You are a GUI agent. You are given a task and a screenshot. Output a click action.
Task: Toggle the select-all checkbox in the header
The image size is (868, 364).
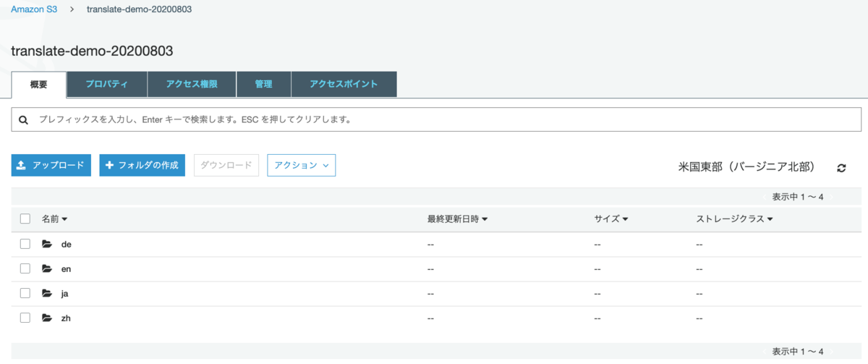[25, 219]
